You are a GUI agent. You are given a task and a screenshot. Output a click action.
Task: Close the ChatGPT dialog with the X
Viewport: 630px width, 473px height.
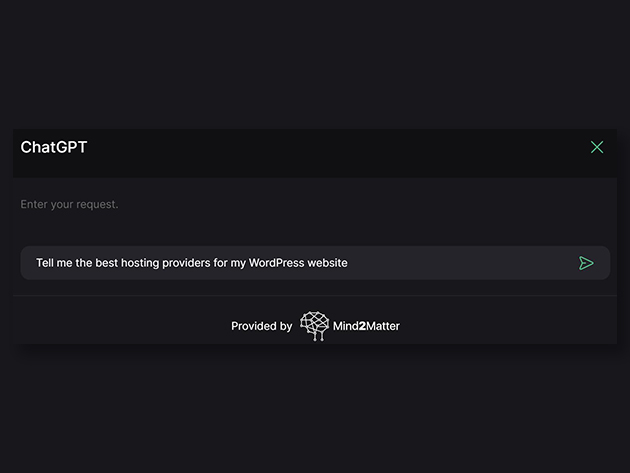[x=597, y=147]
